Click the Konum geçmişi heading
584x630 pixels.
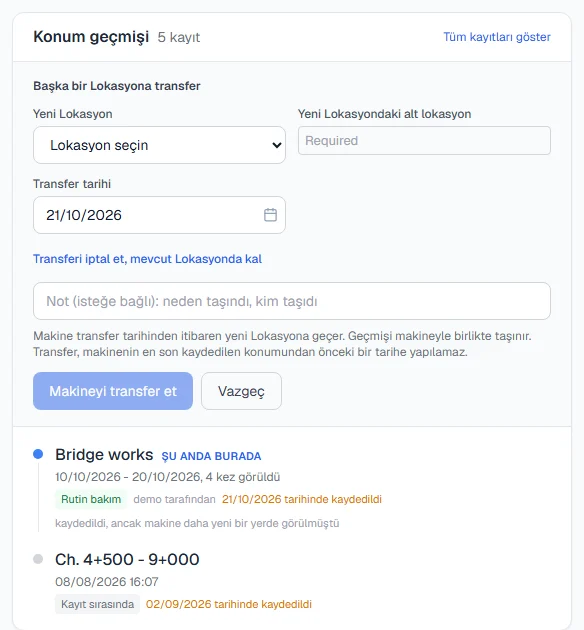coord(91,37)
